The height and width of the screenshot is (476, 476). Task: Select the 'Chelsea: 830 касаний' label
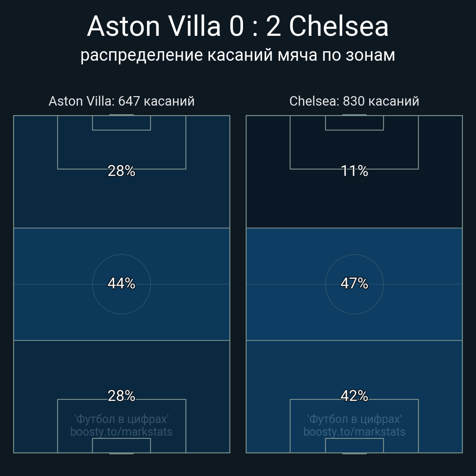[x=354, y=101]
